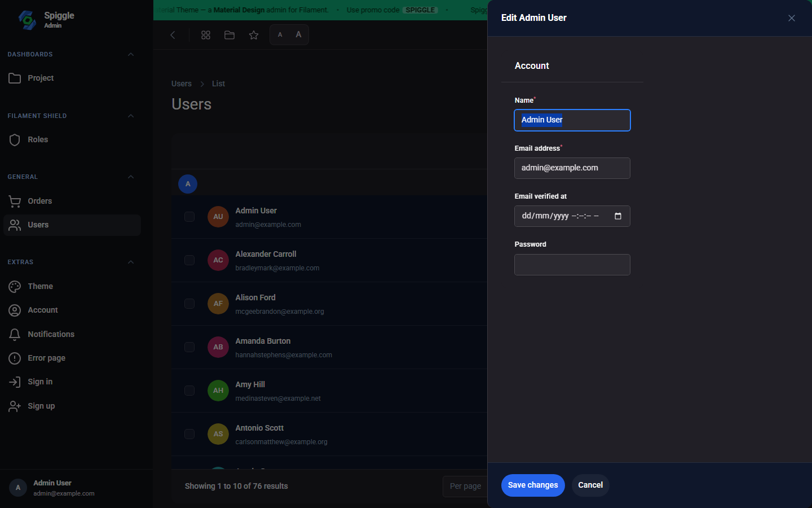Viewport: 812px width, 508px height.
Task: Click the Email address input field
Action: click(x=572, y=168)
